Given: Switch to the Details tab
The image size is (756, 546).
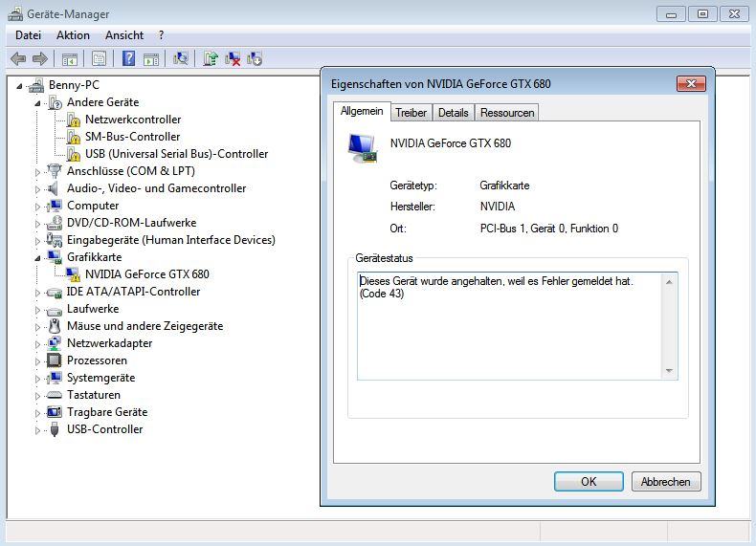Looking at the screenshot, I should click(454, 112).
